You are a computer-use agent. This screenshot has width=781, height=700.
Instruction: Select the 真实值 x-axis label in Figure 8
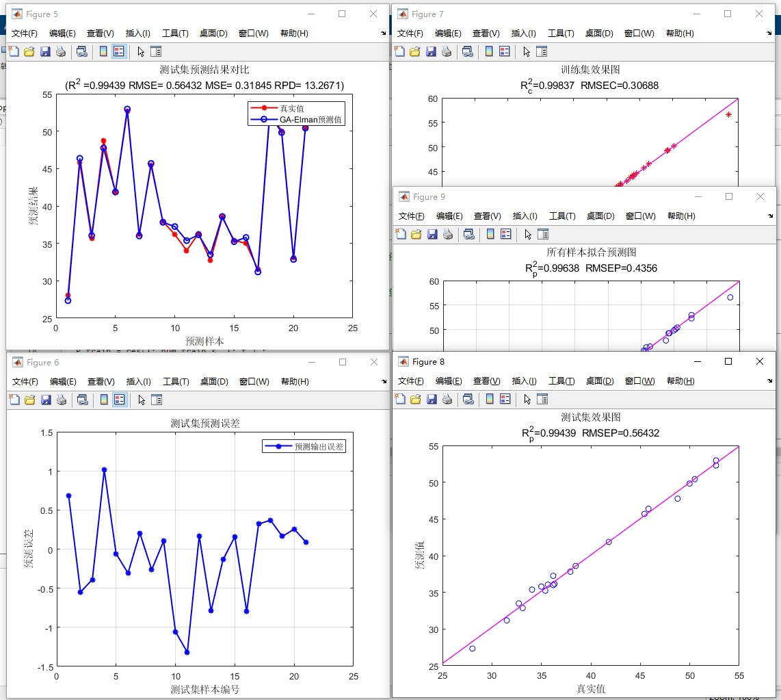coord(591,689)
